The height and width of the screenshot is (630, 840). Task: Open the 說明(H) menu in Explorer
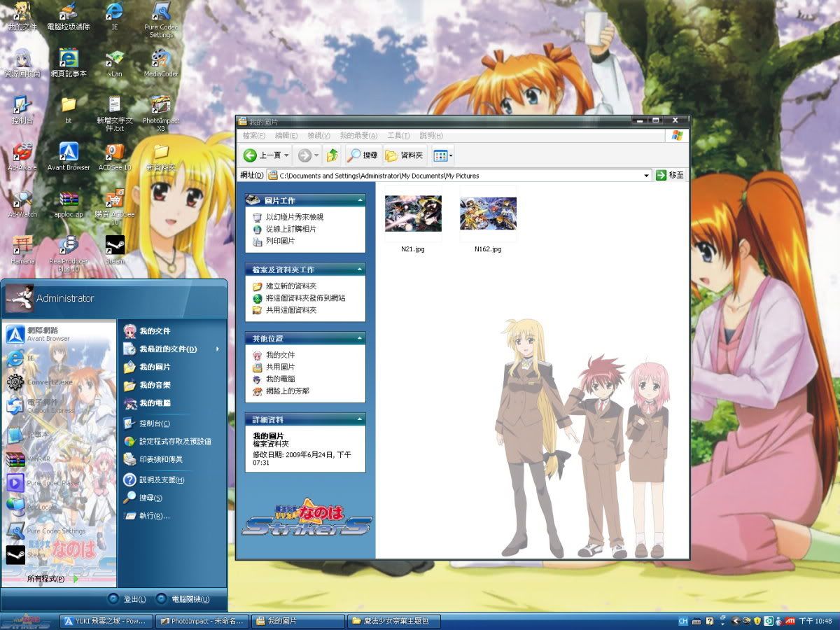coord(431,135)
